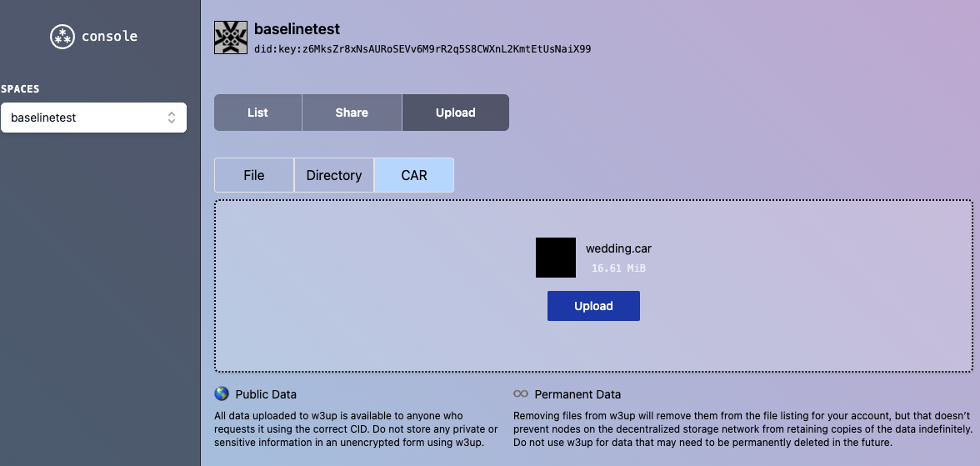Click the baselinetest space identicon avatar
The height and width of the screenshot is (466, 980).
pos(231,38)
